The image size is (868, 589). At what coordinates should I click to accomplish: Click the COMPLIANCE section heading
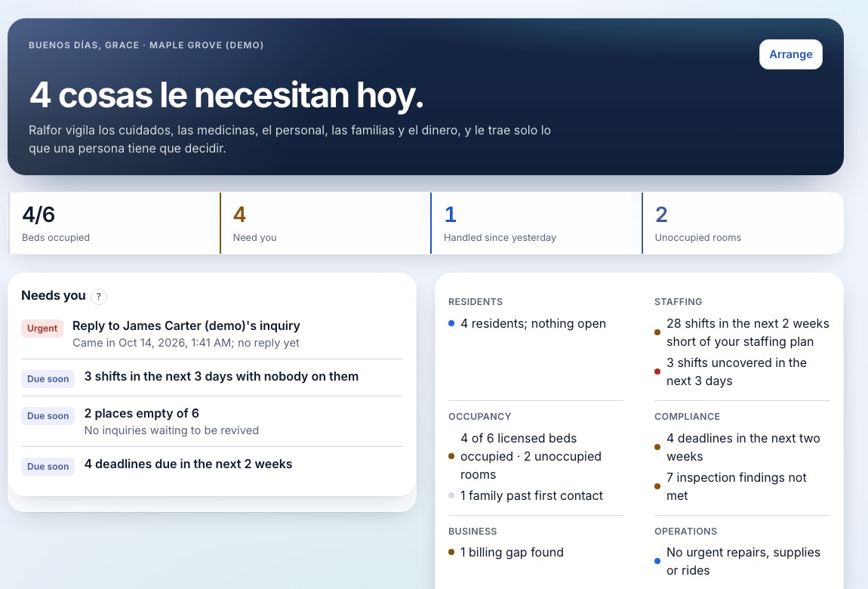click(x=687, y=416)
